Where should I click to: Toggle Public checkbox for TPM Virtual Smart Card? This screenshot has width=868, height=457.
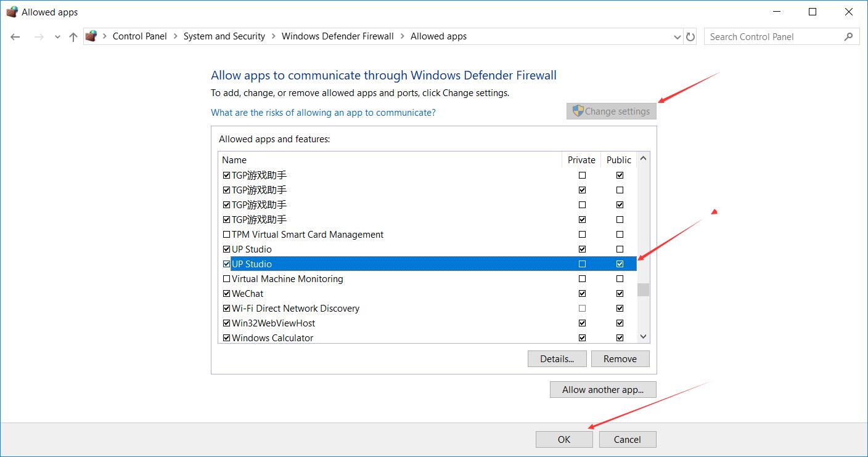click(x=620, y=235)
